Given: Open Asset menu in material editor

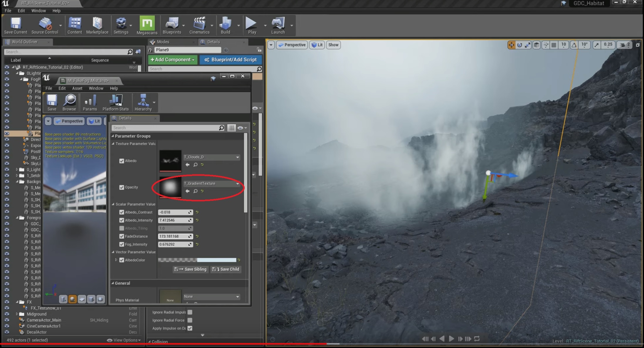Looking at the screenshot, I should 77,88.
